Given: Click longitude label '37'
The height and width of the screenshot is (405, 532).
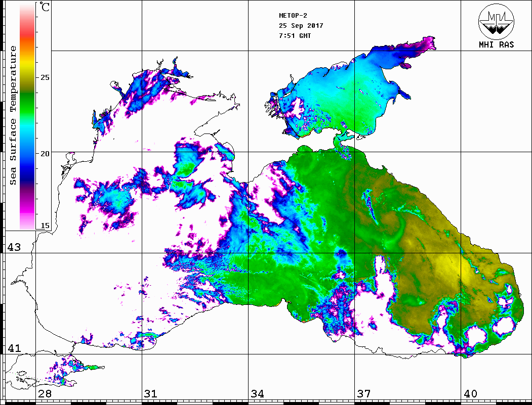Looking at the screenshot, I should [364, 393].
